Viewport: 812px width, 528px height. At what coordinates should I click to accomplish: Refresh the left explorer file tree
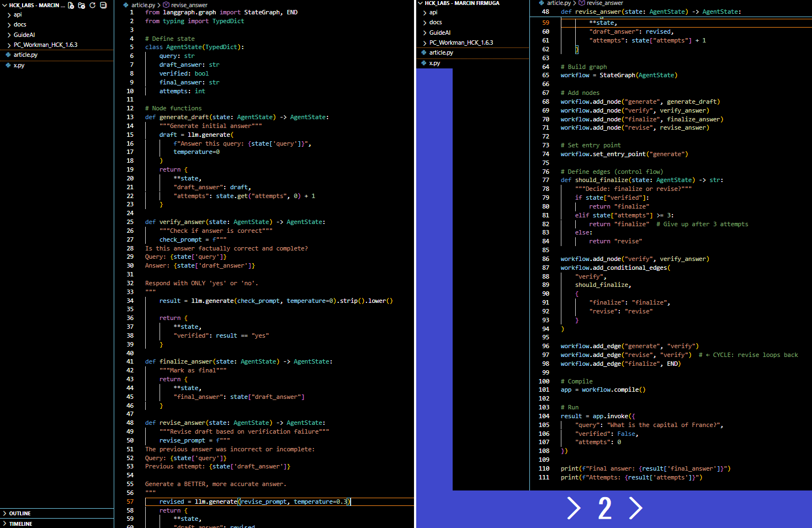click(92, 5)
